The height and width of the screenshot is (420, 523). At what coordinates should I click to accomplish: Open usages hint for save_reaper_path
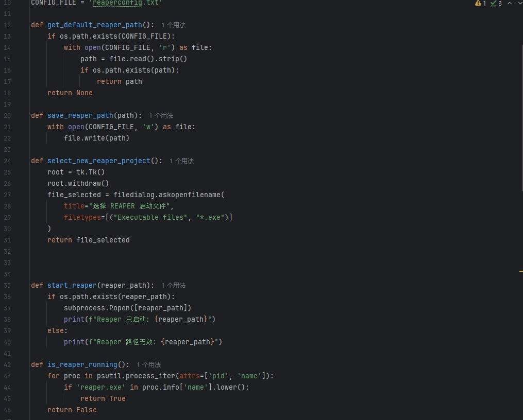(161, 115)
